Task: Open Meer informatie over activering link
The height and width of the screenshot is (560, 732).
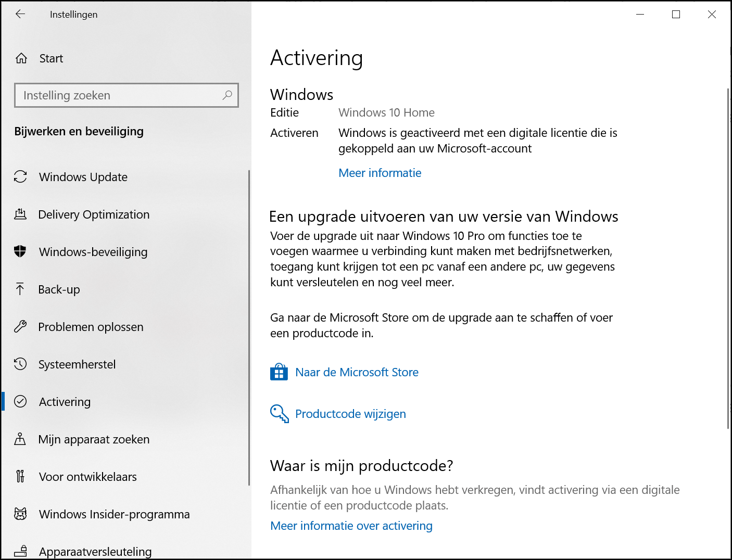Action: pyautogui.click(x=351, y=526)
